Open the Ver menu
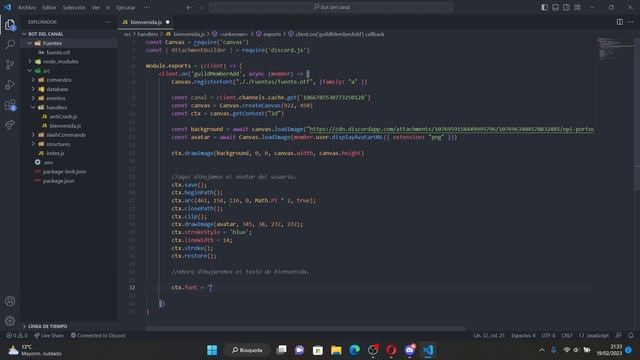 click(x=96, y=7)
